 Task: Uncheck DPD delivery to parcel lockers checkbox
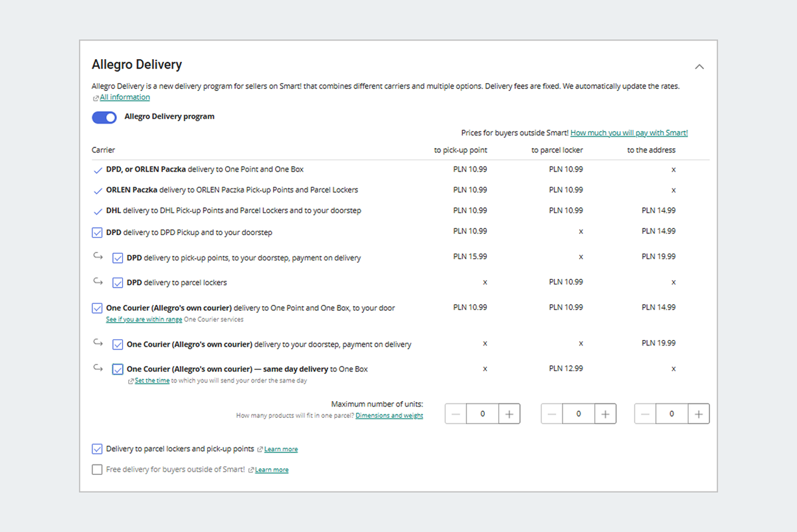(118, 283)
